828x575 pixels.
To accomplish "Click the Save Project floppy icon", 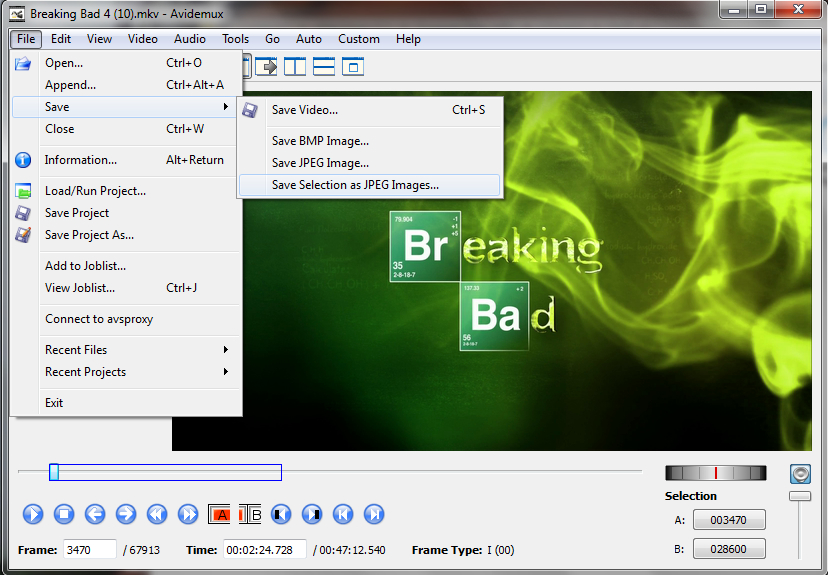I will (23, 213).
